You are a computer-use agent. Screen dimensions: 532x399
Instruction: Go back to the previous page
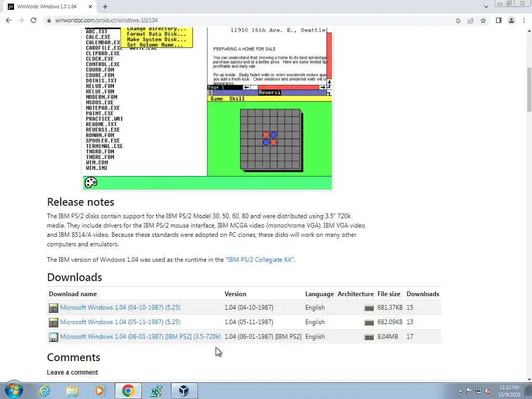[x=8, y=20]
